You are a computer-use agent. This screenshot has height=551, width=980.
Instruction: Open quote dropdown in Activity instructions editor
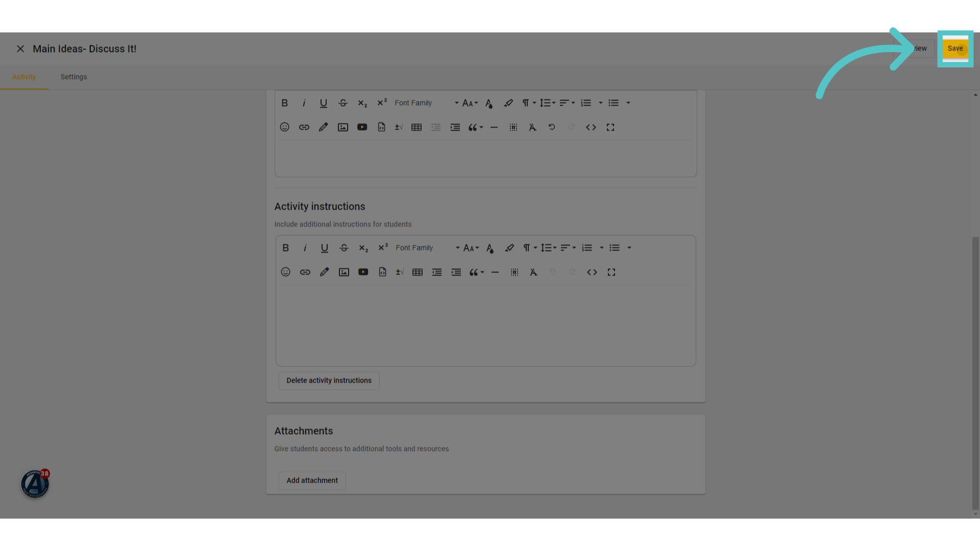click(x=476, y=272)
